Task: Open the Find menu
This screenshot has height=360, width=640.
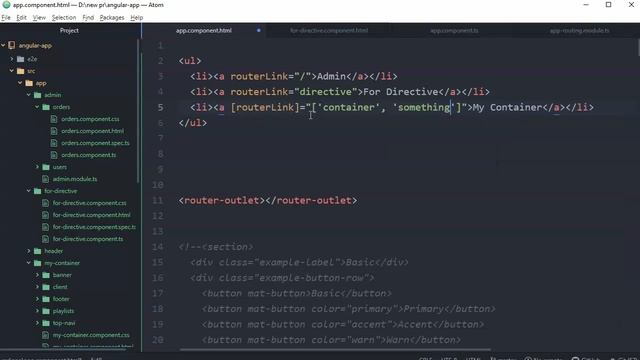Action: click(88, 18)
